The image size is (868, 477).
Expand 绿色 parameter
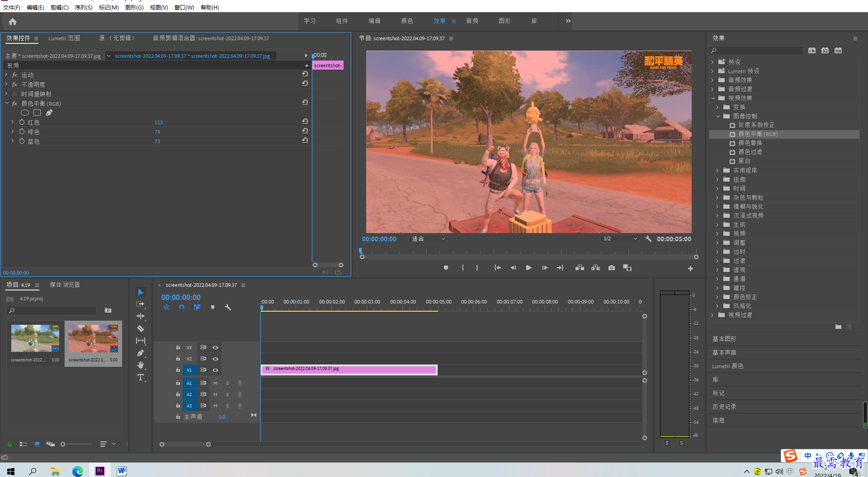pos(12,131)
